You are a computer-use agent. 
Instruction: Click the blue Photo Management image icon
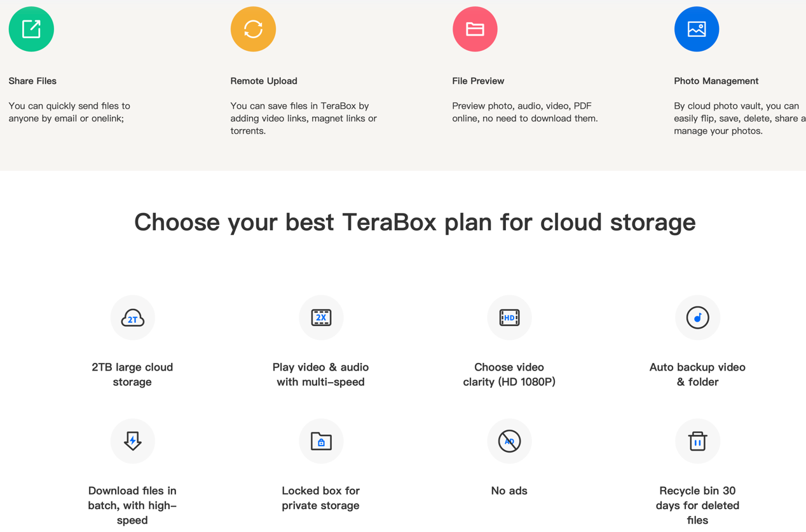[697, 29]
